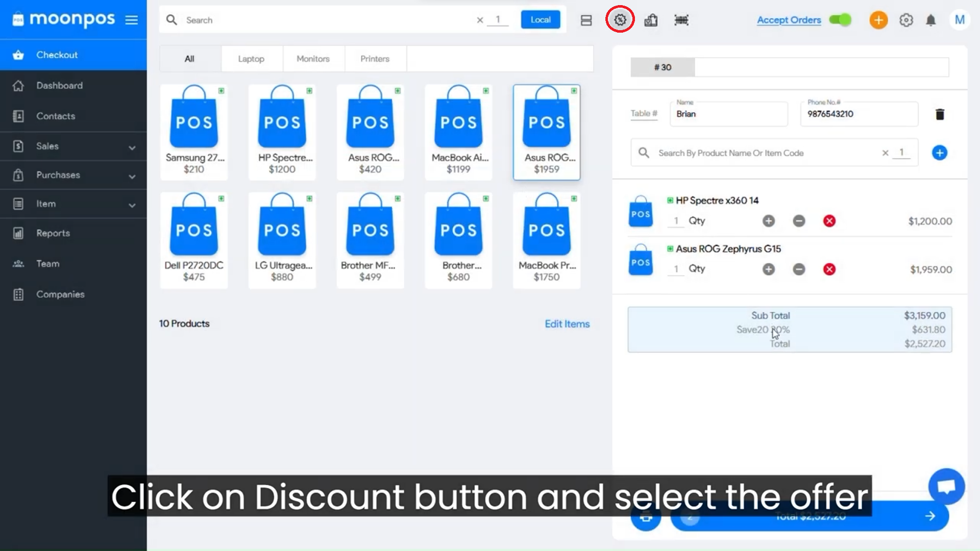Increase HP Spectre x360 14 quantity

[769, 221]
